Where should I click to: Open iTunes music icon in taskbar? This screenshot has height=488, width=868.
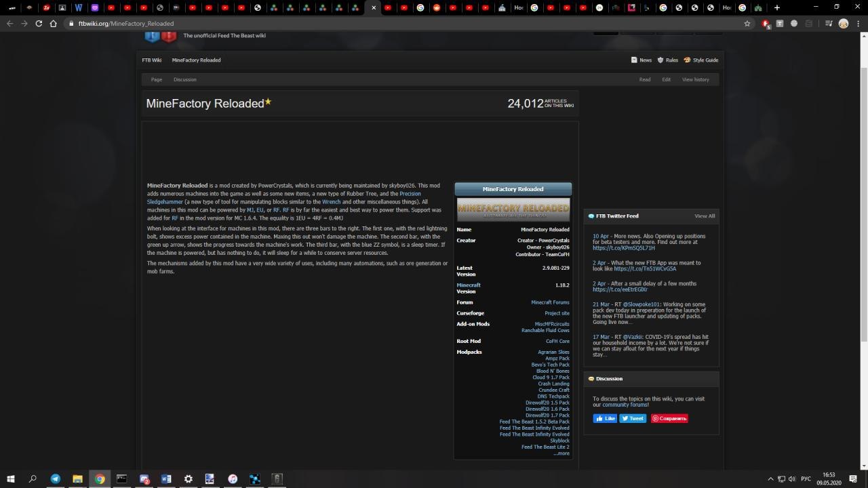click(233, 479)
